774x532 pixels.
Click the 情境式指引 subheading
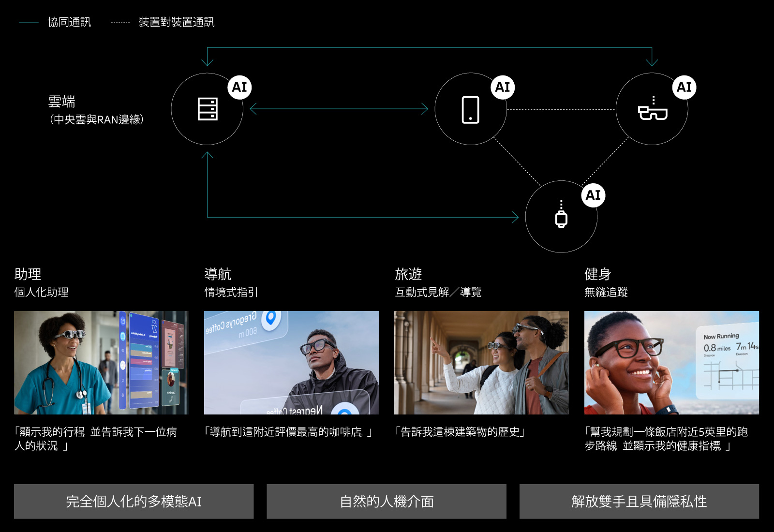click(231, 292)
